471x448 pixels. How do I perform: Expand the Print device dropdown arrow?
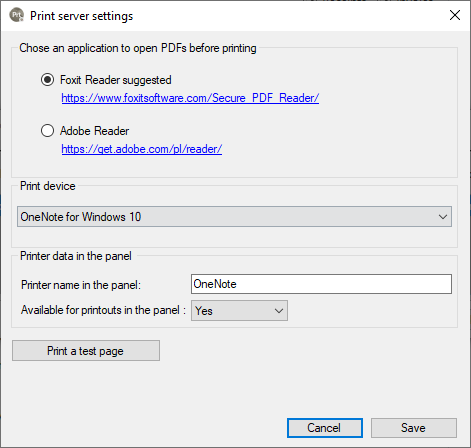[x=443, y=217]
